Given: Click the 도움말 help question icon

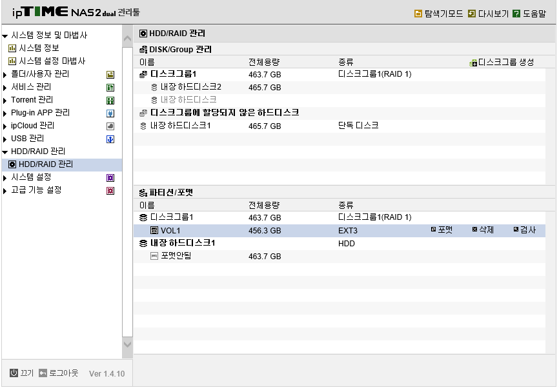Looking at the screenshot, I should (516, 14).
